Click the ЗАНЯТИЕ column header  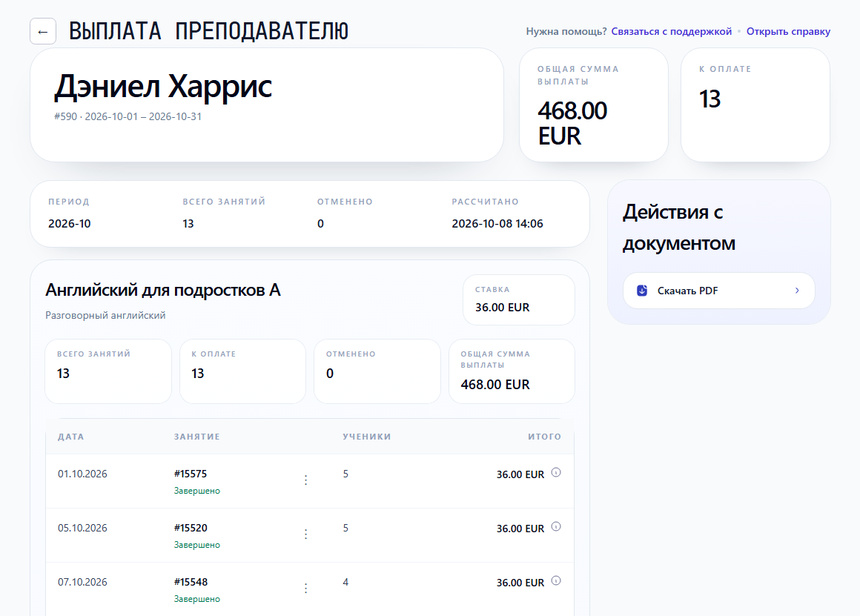coord(197,437)
